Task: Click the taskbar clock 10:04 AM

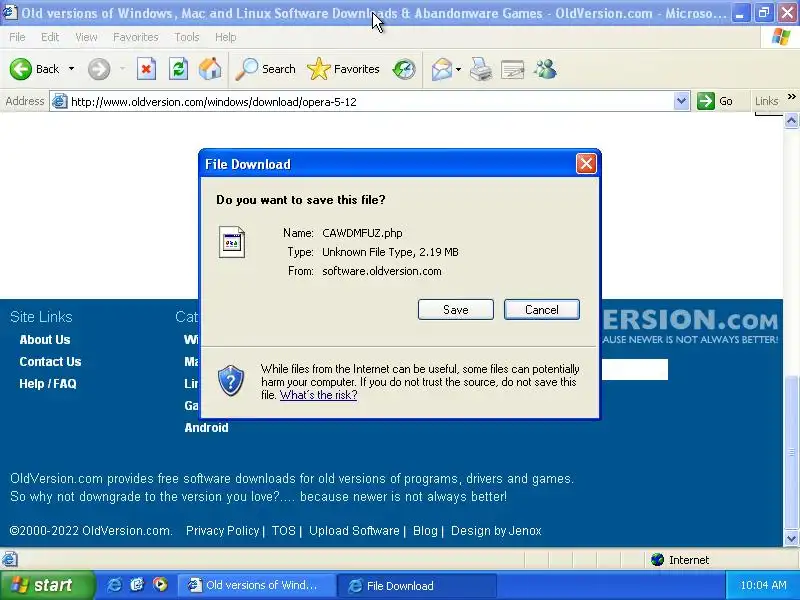Action: point(763,585)
